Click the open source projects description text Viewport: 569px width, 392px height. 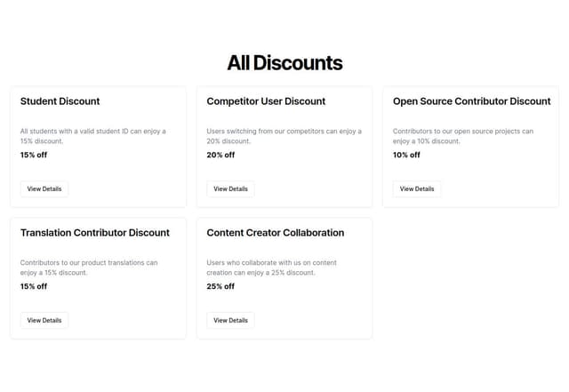click(x=462, y=136)
